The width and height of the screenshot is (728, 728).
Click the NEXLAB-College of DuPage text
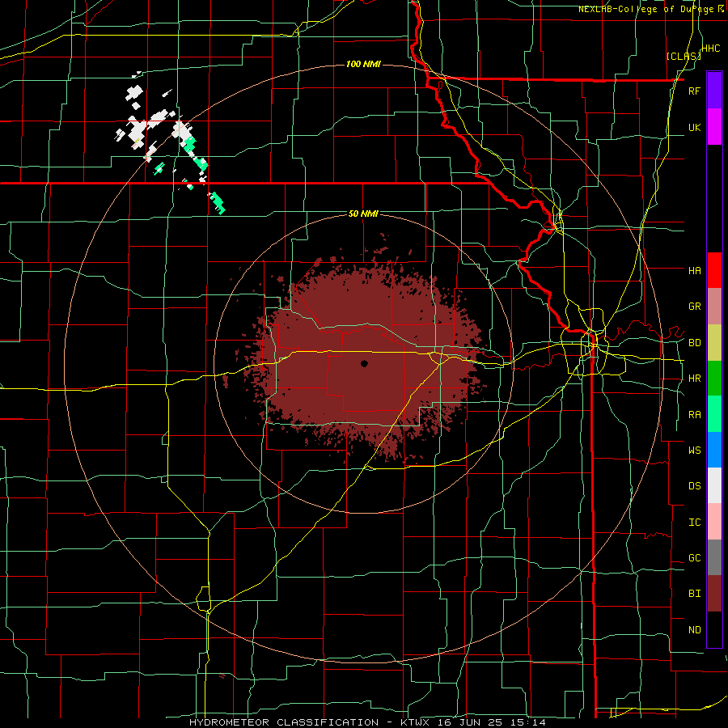646,9
